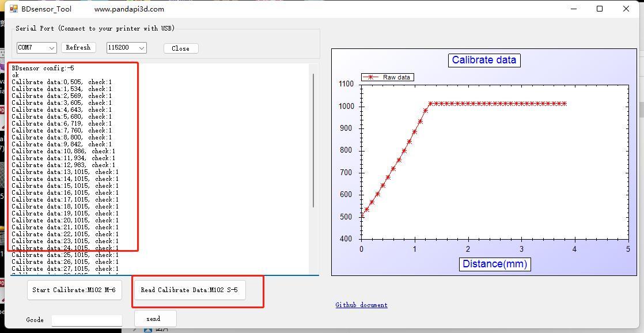Click the 5 x-axis tick label
644x333 pixels.
click(628, 249)
